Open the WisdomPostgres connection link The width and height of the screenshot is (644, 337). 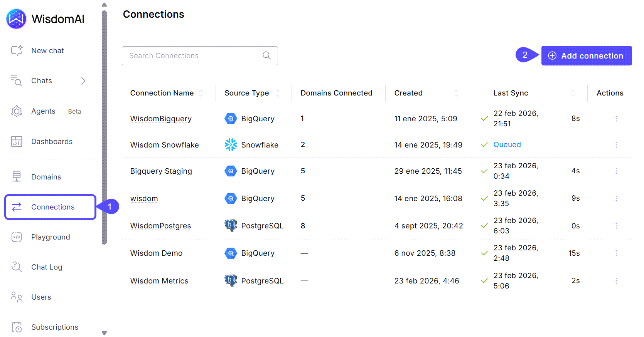tap(160, 226)
